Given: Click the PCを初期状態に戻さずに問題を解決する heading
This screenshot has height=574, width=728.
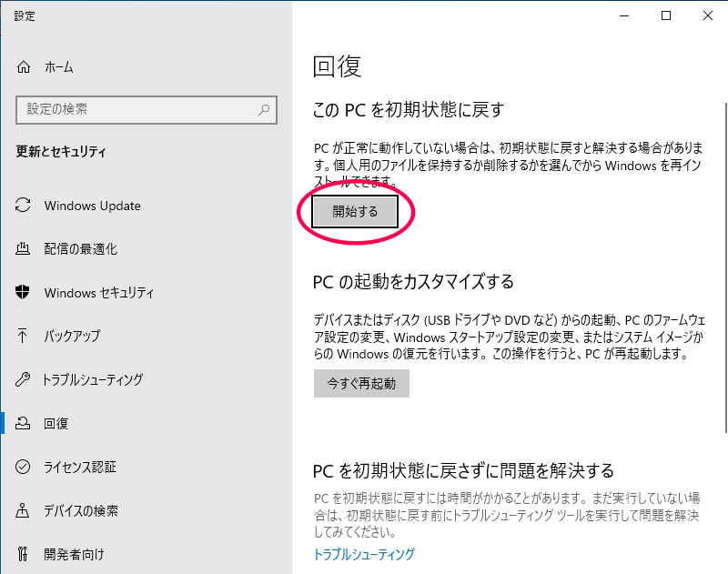Looking at the screenshot, I should 463,471.
